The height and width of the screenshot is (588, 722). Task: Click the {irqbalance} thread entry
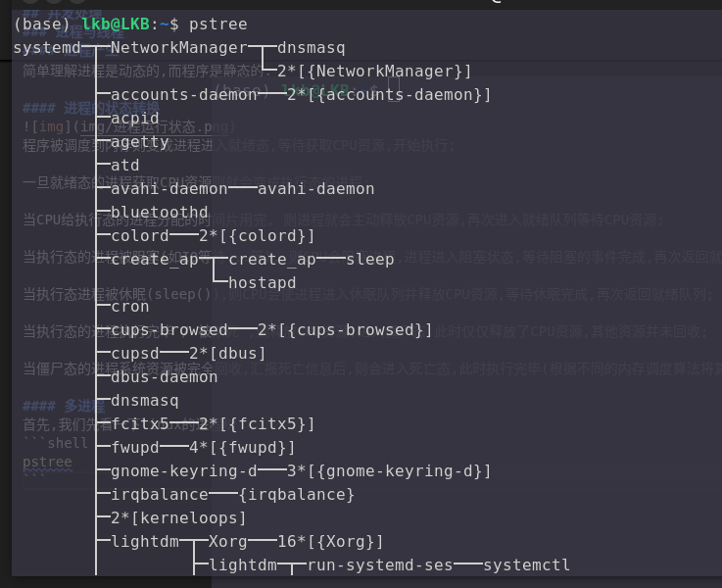click(297, 495)
